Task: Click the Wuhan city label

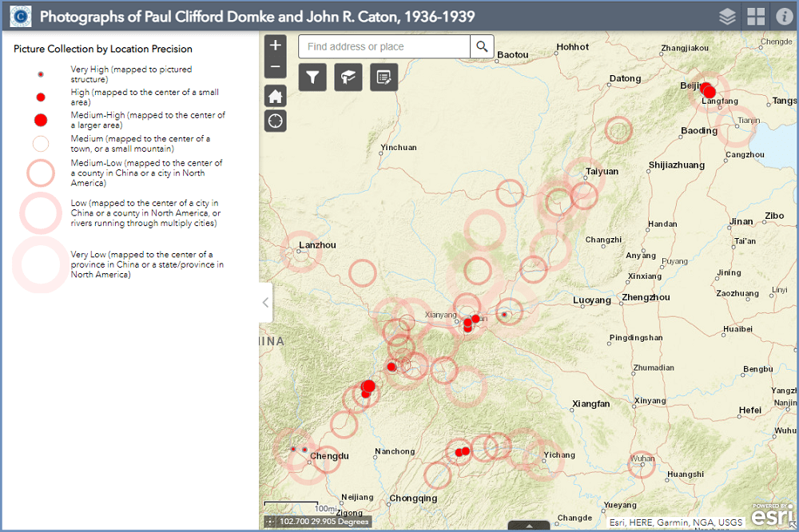Action: point(642,459)
